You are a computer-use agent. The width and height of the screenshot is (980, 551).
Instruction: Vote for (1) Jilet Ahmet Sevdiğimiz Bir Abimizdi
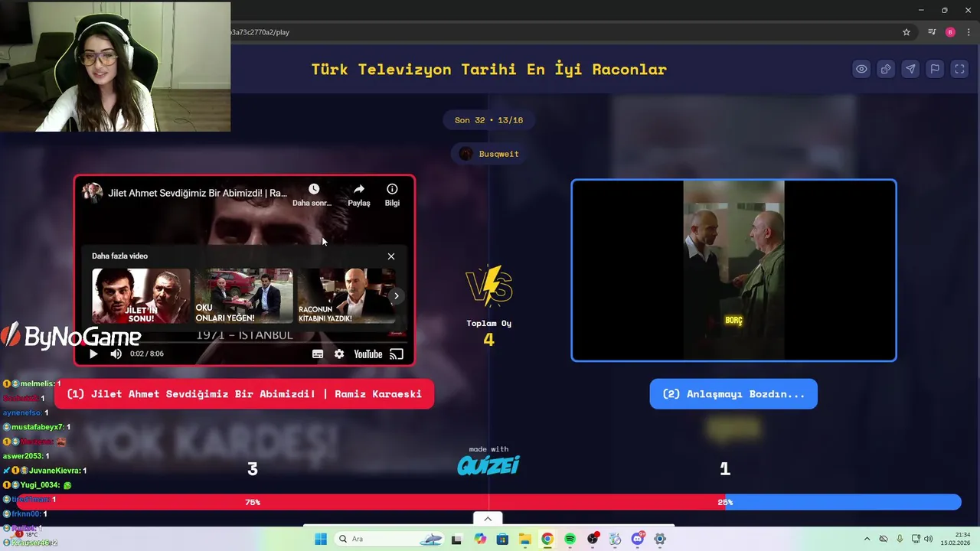point(244,394)
